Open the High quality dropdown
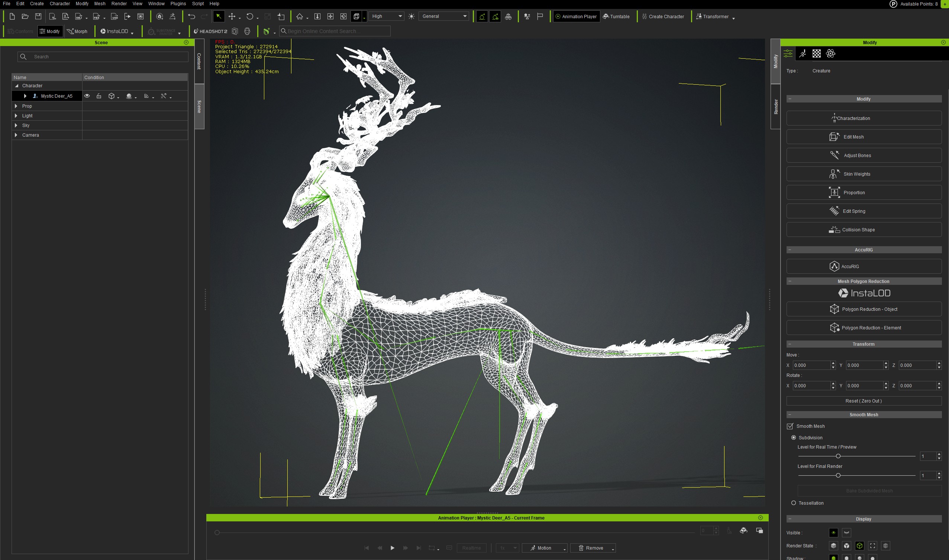 pyautogui.click(x=387, y=16)
